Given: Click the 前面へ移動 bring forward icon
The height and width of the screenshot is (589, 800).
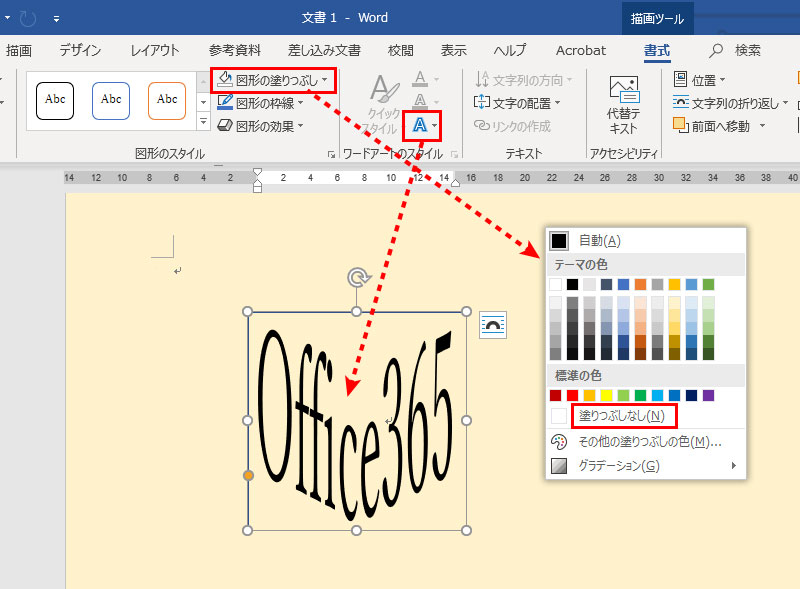Looking at the screenshot, I should 681,125.
